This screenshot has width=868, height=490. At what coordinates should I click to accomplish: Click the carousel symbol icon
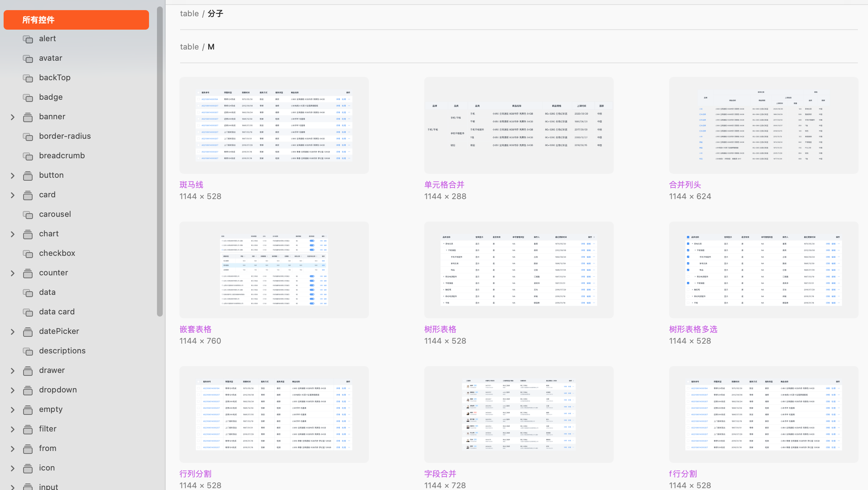28,215
